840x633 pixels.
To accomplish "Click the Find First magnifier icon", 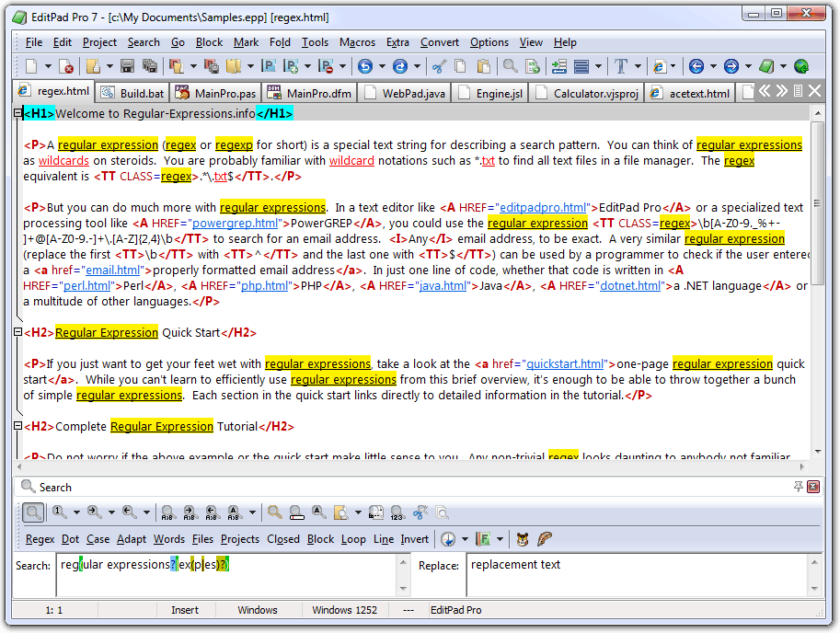I will click(x=60, y=512).
